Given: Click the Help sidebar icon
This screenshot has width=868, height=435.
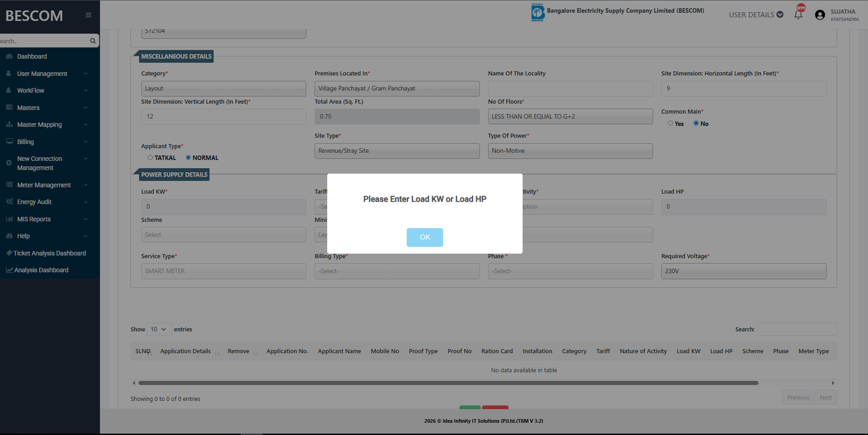Looking at the screenshot, I should [x=9, y=235].
